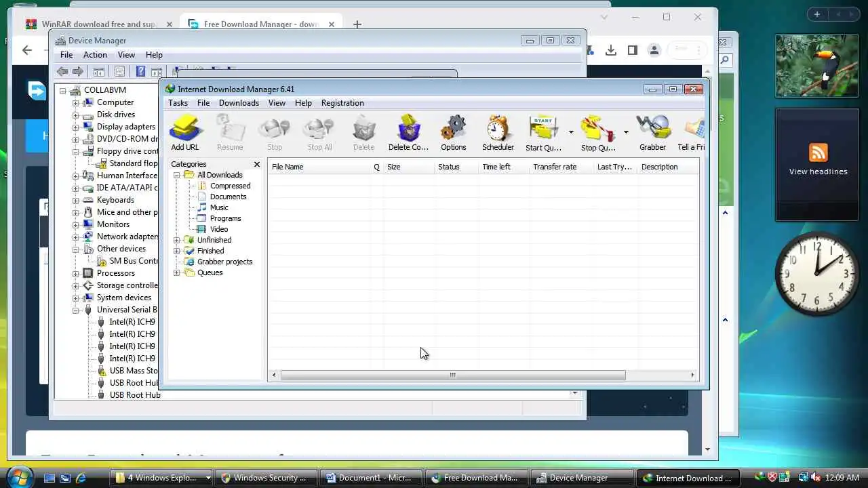
Task: Click the Delete Completed toolbar icon
Action: [x=408, y=133]
